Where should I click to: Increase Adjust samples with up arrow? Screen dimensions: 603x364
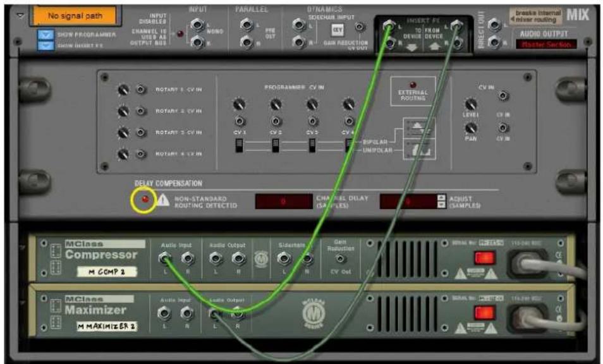[441, 198]
